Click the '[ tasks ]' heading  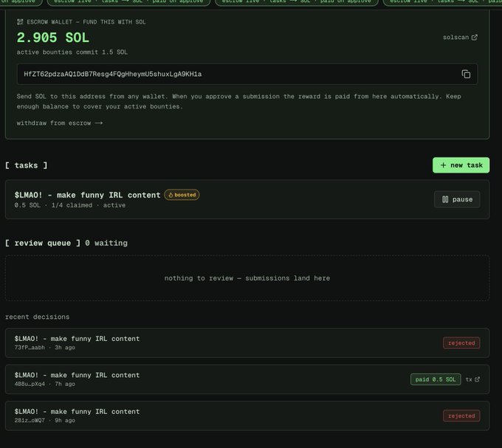coord(27,165)
